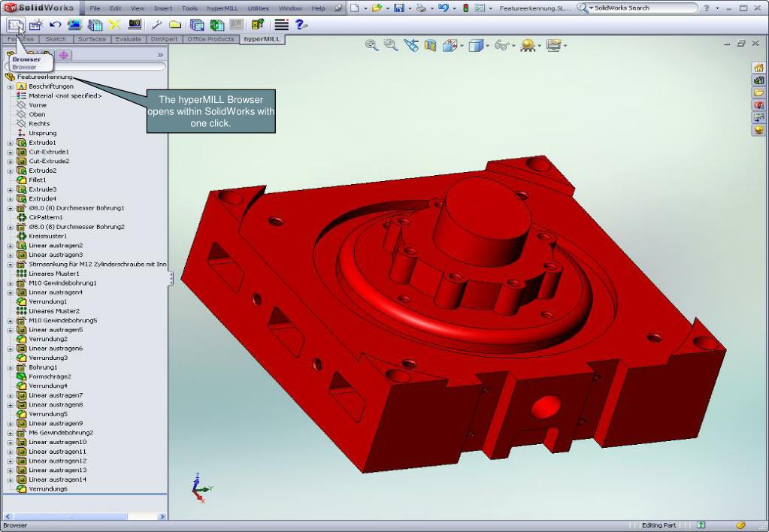Select the DimXpert manager tab icon in tree panel
This screenshot has width=769, height=532.
point(63,55)
